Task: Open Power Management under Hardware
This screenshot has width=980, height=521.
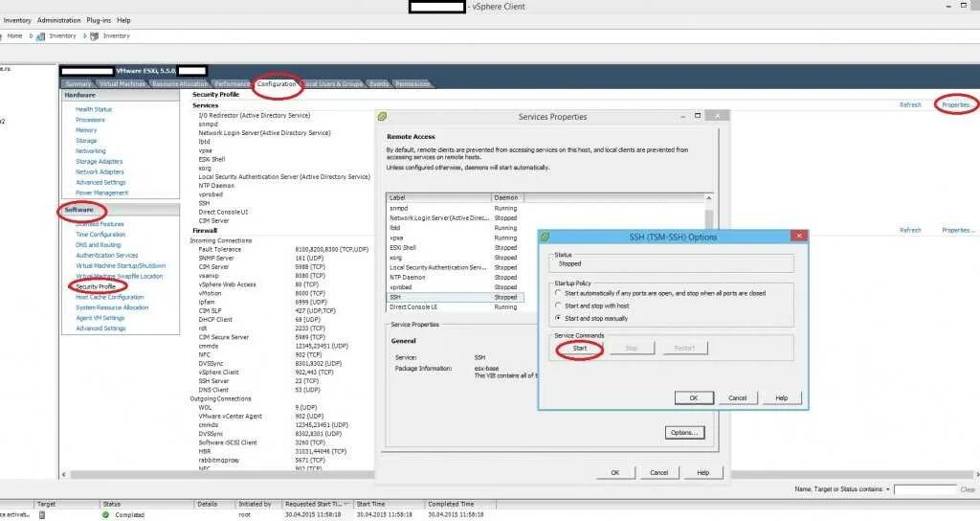Action: pos(101,193)
